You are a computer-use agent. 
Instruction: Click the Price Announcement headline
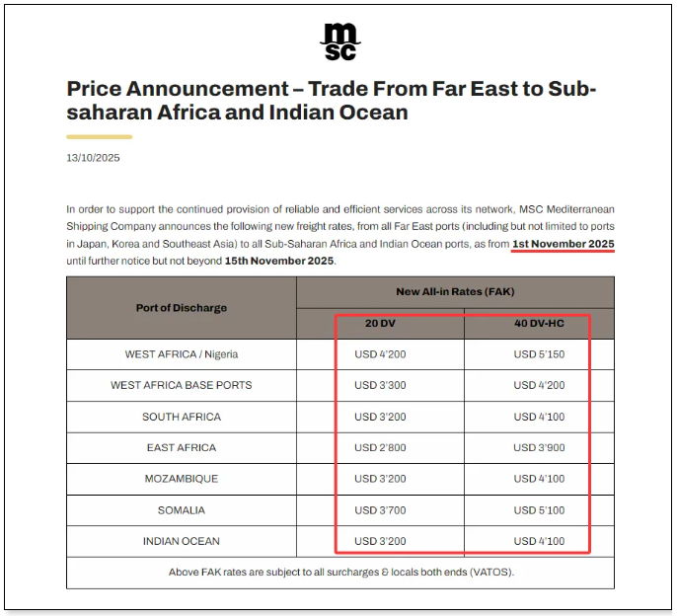pyautogui.click(x=332, y=100)
